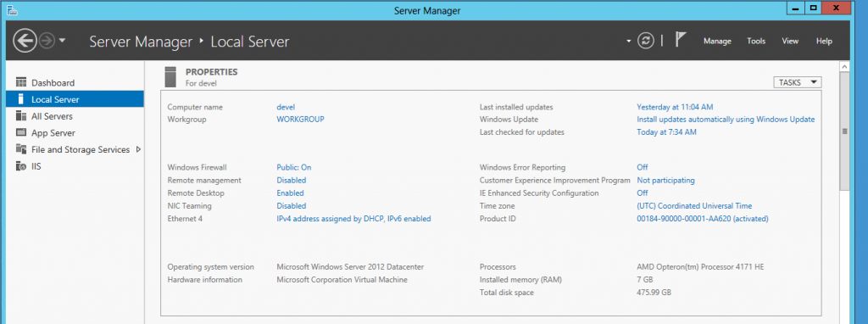The height and width of the screenshot is (324, 868).
Task: Open the navigation history dropdown arrow
Action: click(x=62, y=41)
